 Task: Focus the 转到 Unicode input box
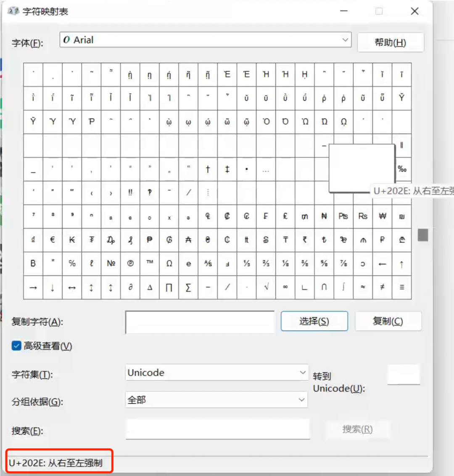tap(404, 374)
